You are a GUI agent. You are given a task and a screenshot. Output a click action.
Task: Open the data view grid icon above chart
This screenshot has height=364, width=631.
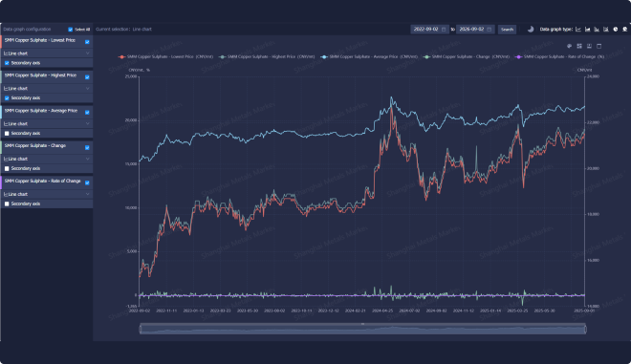click(x=579, y=46)
